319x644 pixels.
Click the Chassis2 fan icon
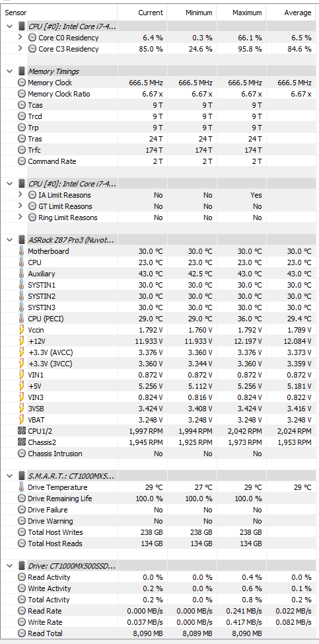[x=22, y=442]
